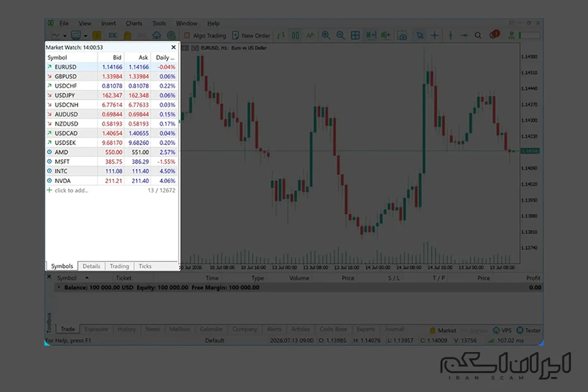Open the File menu

pos(64,24)
